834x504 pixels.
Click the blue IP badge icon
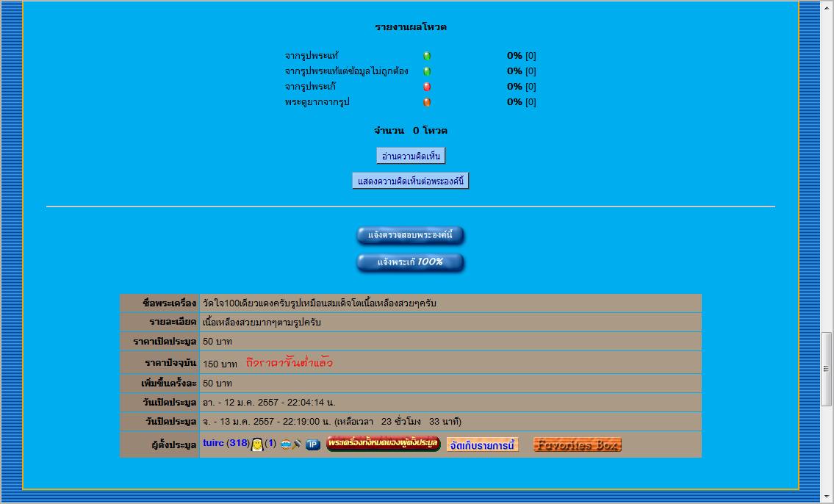(x=312, y=444)
